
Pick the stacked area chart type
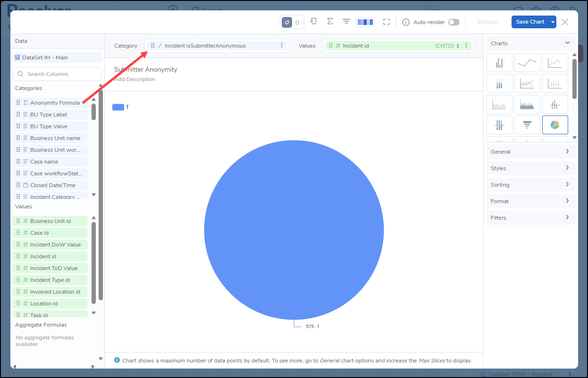coord(527,104)
